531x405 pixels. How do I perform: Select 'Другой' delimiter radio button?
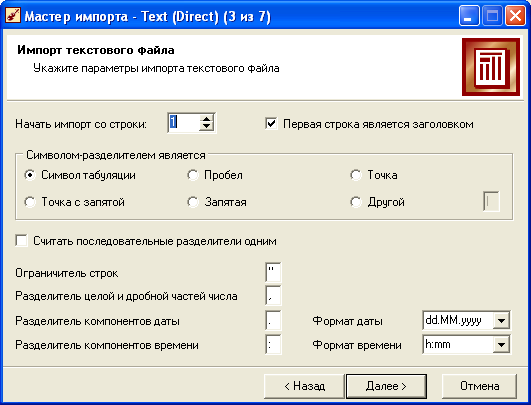356,202
